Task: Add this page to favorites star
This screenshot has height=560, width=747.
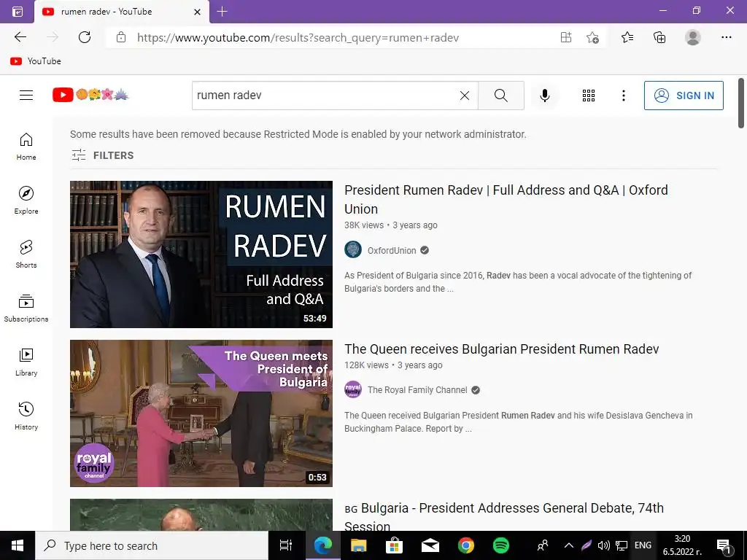Action: (592, 37)
